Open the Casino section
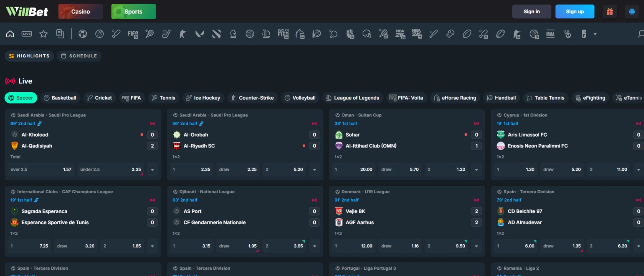This screenshot has width=644, height=276. click(x=80, y=11)
